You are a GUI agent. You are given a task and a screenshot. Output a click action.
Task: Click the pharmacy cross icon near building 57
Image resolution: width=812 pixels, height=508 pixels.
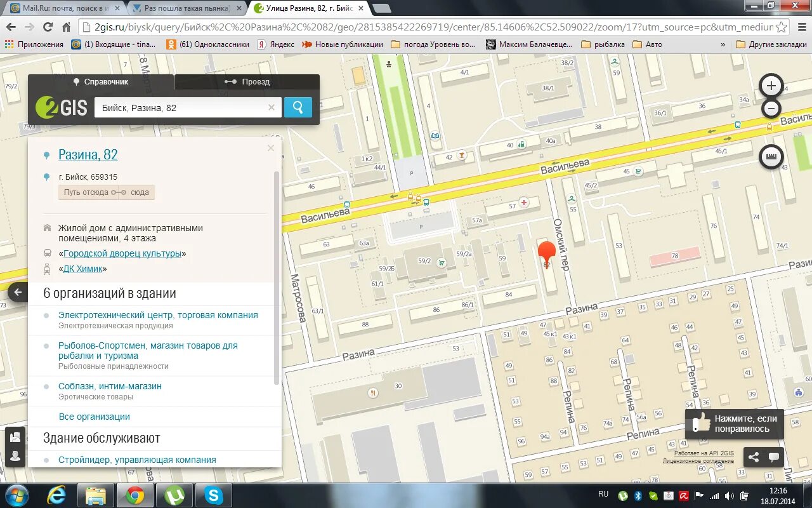tap(524, 203)
